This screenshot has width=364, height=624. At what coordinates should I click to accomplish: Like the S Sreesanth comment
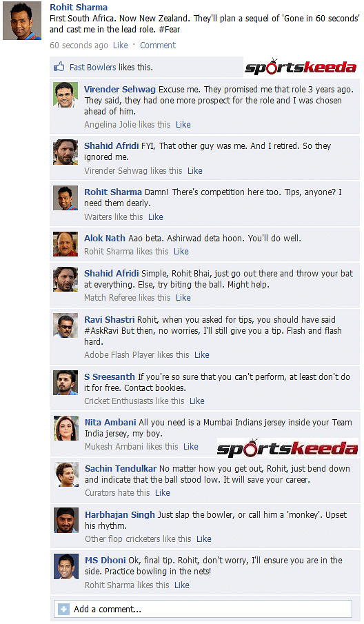[x=197, y=401]
